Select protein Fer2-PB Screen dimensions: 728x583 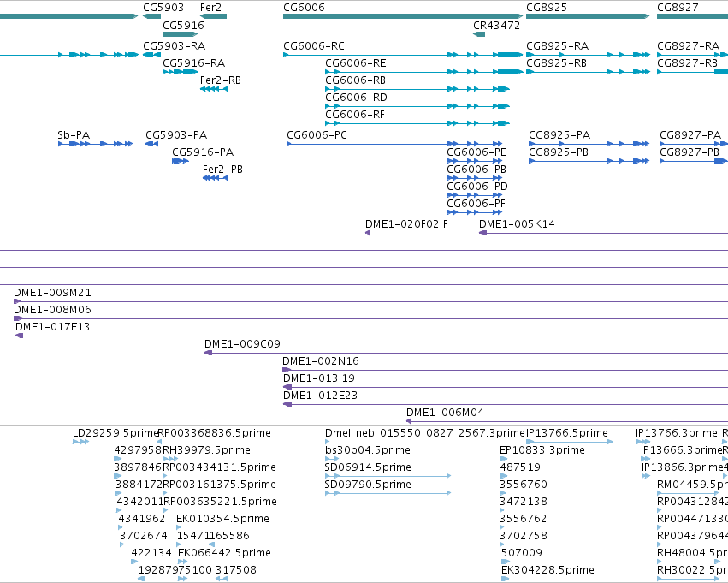point(222,170)
